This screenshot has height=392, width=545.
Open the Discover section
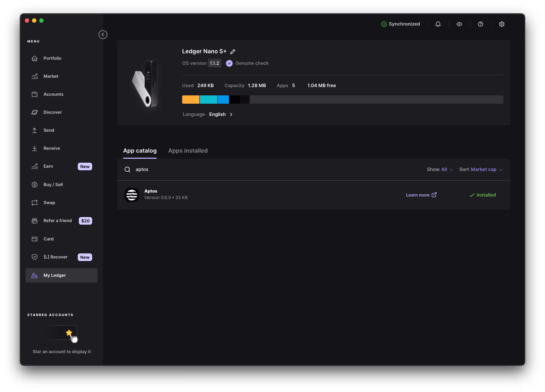click(62, 112)
